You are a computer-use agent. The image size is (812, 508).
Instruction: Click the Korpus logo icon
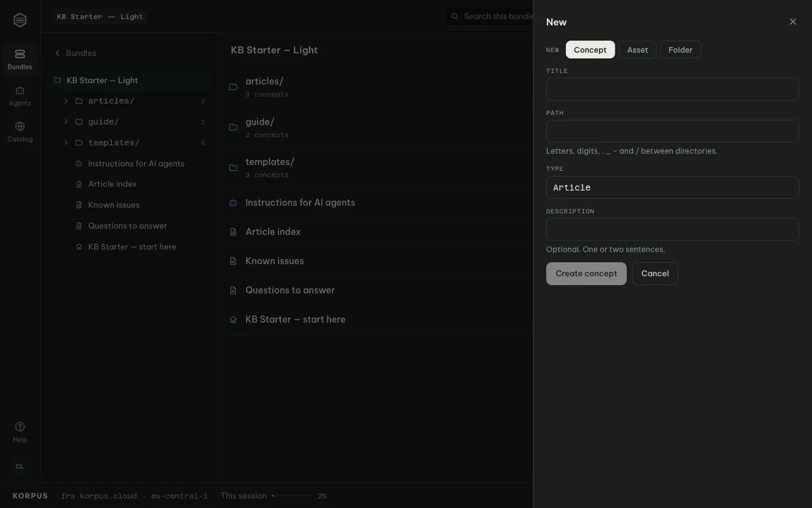(x=20, y=20)
